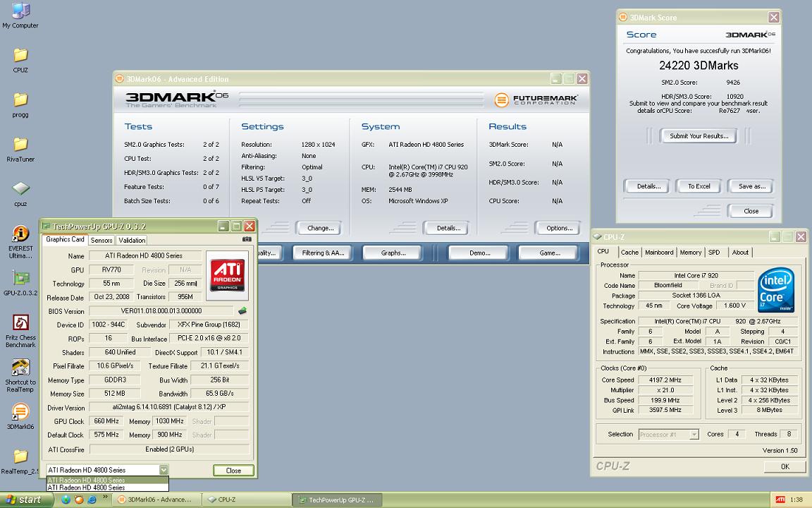Open the Processor #1 selection dropdown in CPU-Z
Viewport: 812px width, 508px height.
(x=668, y=435)
